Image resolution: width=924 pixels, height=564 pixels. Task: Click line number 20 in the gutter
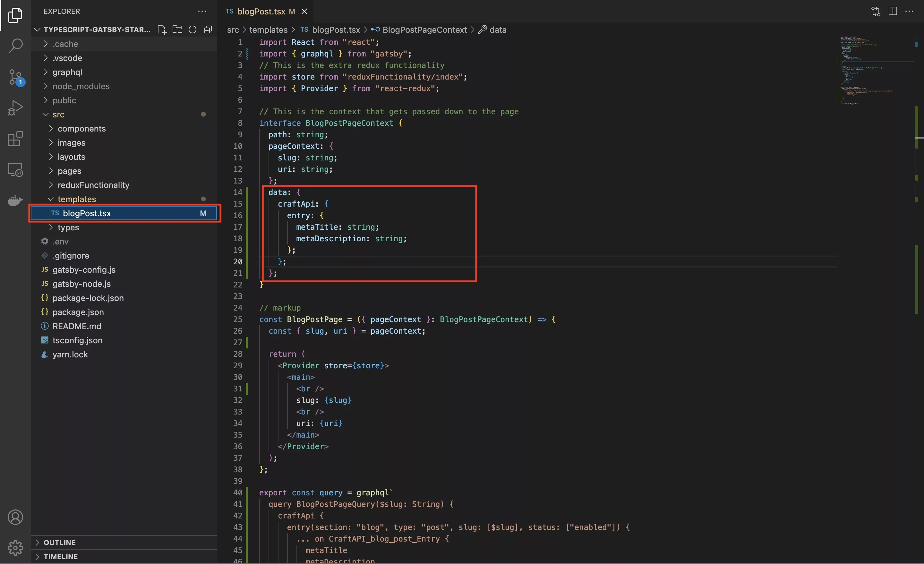[238, 262]
